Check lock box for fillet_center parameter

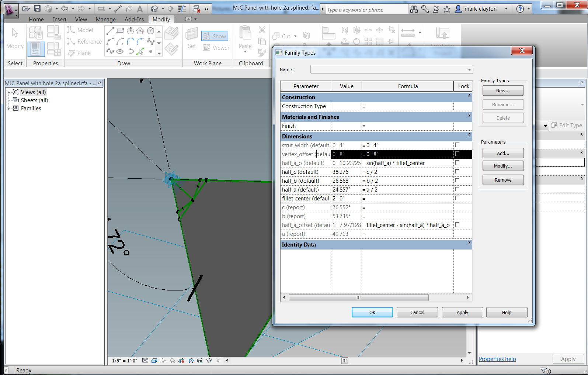pos(457,198)
